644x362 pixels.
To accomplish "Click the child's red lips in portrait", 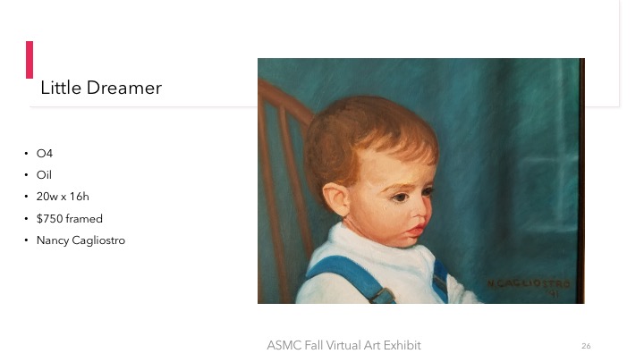I will tap(416, 230).
